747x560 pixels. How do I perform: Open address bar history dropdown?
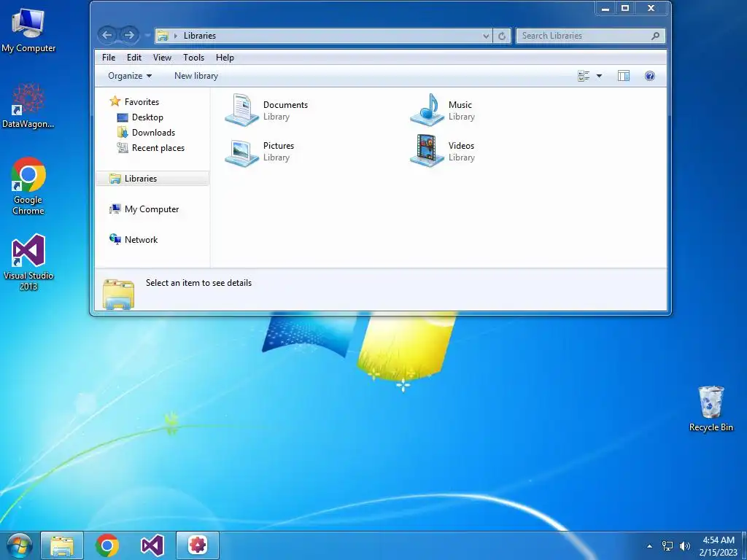point(486,36)
